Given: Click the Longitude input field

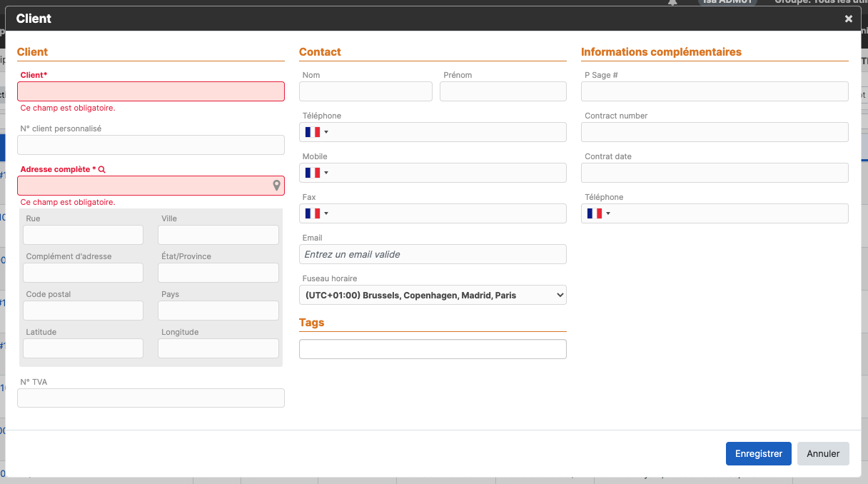Looking at the screenshot, I should (x=218, y=348).
